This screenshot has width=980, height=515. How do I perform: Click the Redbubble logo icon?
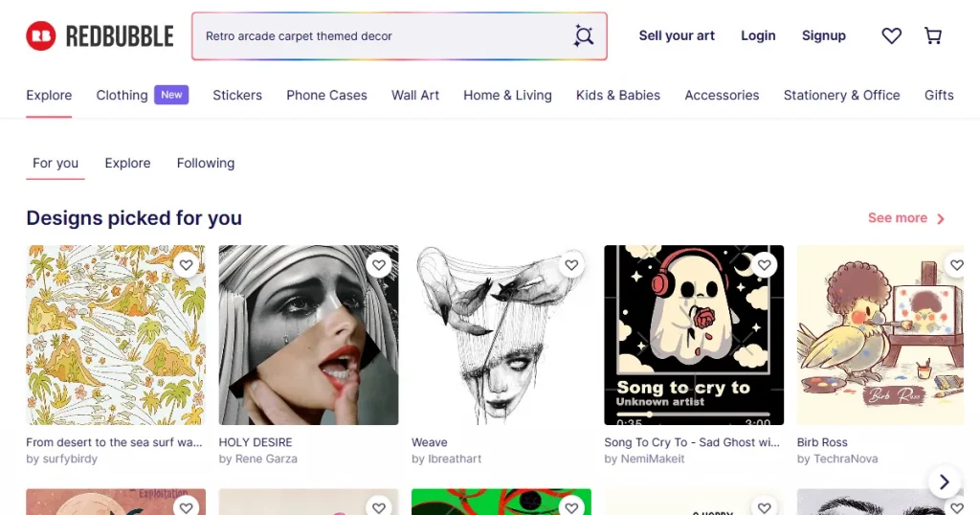tap(40, 35)
